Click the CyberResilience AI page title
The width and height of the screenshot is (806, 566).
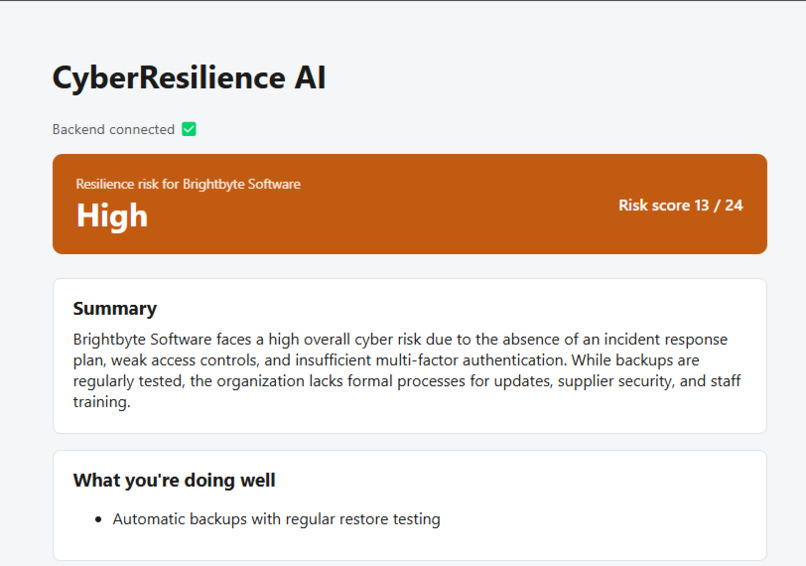coord(189,78)
